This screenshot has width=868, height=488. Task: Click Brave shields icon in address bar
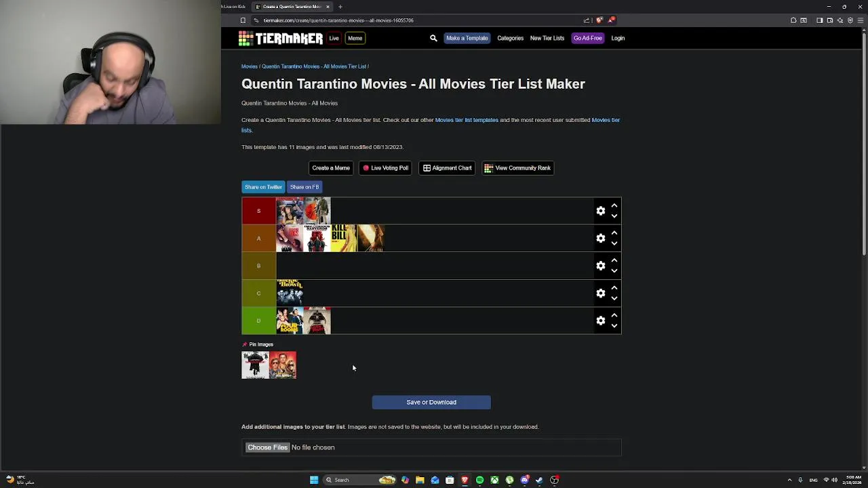pyautogui.click(x=599, y=20)
